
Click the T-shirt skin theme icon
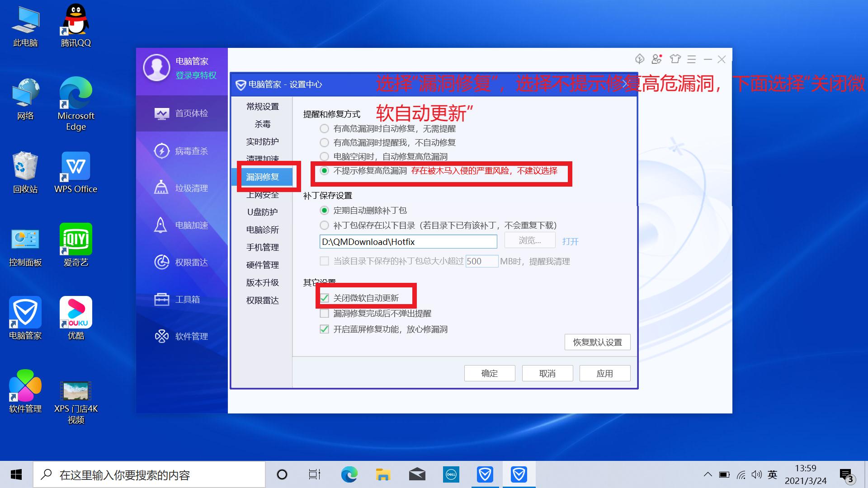click(676, 59)
